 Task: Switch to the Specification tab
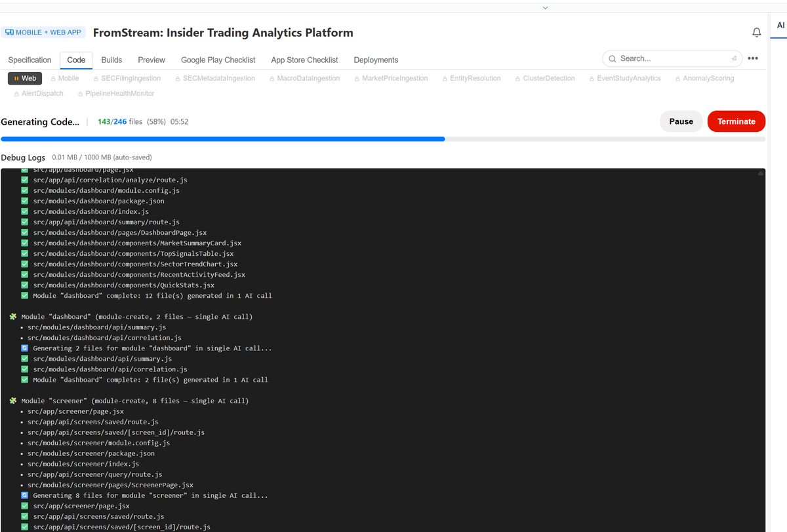(30, 60)
